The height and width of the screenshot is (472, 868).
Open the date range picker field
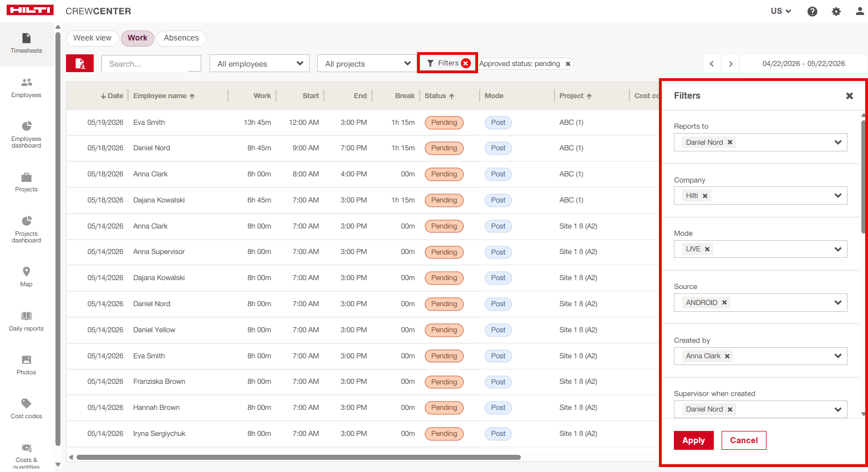[804, 64]
